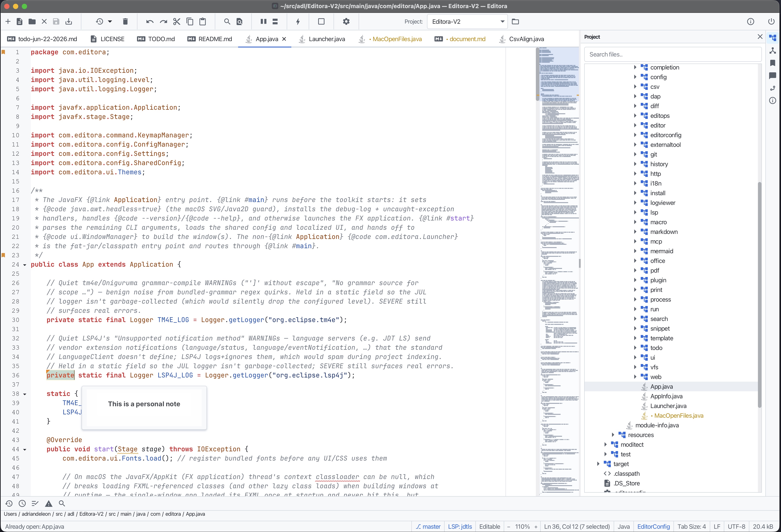This screenshot has width=781, height=532.
Task: Click the master git branch status
Action: 428,527
